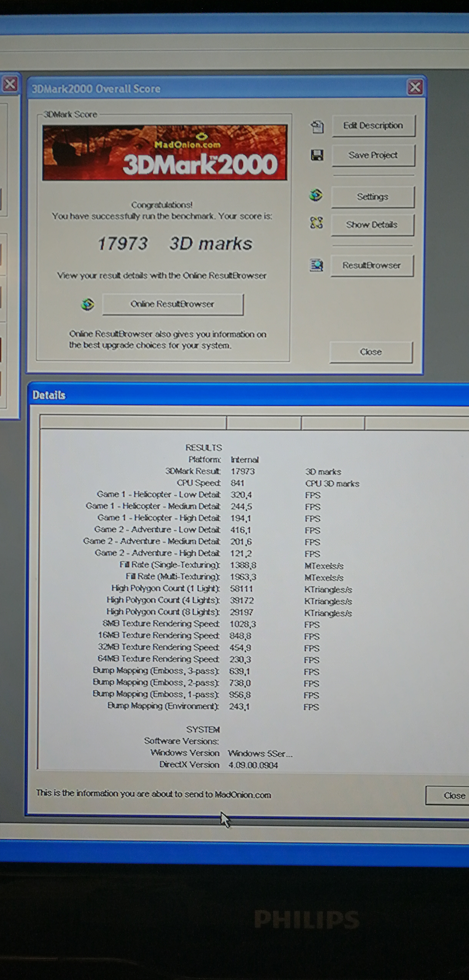Image resolution: width=469 pixels, height=980 pixels.
Task: Click the MadOnion 3DMark2000 banner image
Action: point(164,152)
